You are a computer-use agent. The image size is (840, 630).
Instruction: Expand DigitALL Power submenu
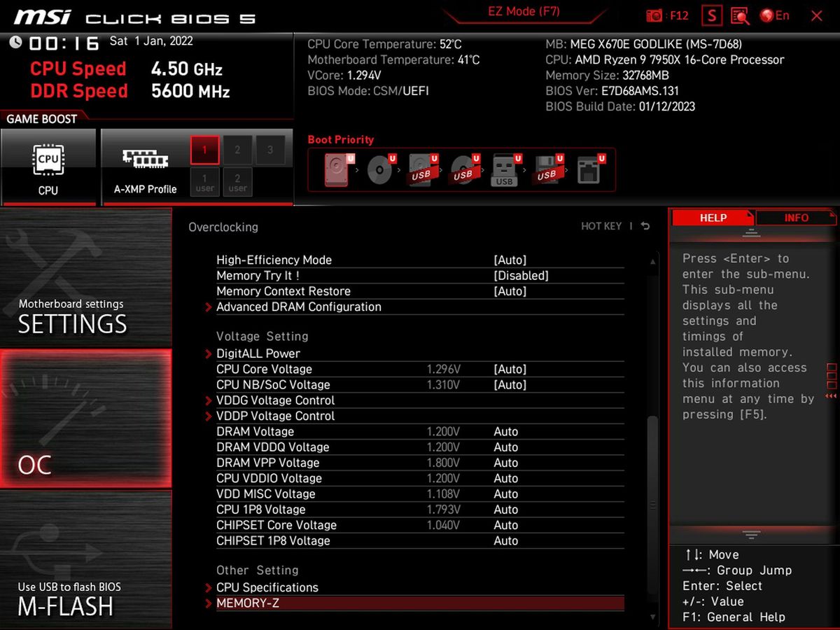258,353
